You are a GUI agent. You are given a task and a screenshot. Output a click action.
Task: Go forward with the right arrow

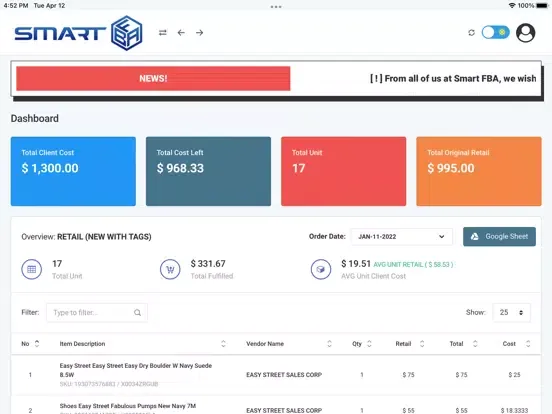[x=200, y=33]
